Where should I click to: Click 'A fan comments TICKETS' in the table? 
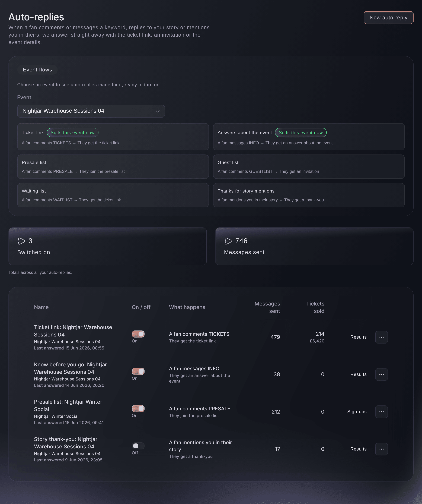[x=199, y=334]
